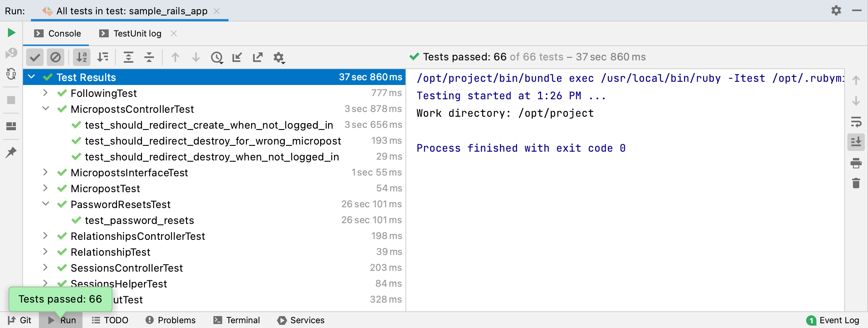Click the Expand All icon

(x=128, y=57)
